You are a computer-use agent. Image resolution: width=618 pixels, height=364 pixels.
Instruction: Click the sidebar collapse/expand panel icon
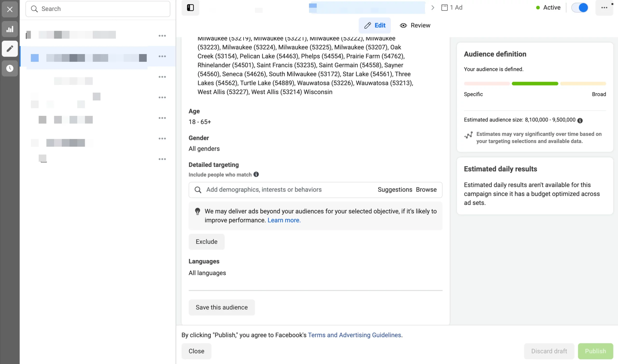[x=190, y=7]
